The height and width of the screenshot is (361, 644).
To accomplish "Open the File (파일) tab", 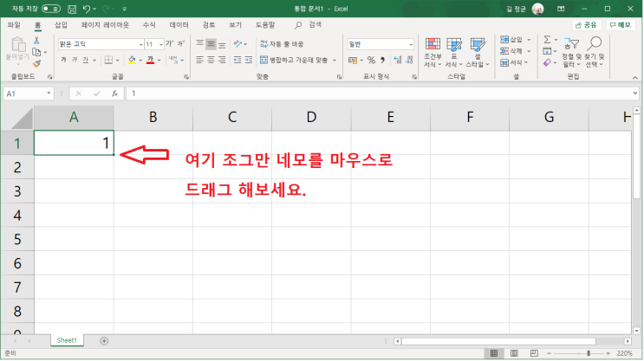I will 14,25.
